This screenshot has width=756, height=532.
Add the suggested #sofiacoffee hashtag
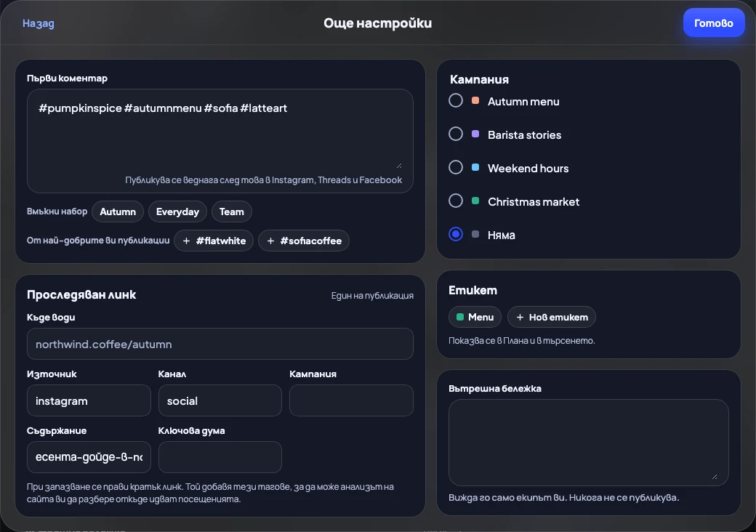coord(304,241)
